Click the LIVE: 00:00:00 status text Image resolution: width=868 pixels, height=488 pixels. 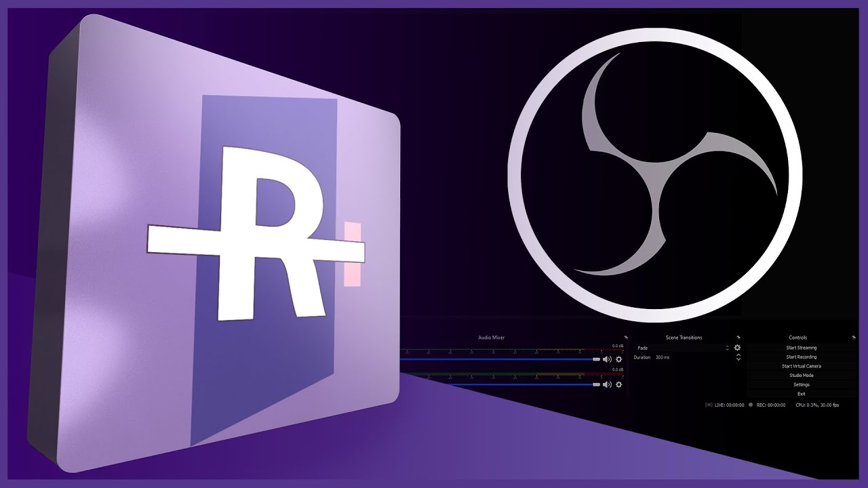(729, 405)
